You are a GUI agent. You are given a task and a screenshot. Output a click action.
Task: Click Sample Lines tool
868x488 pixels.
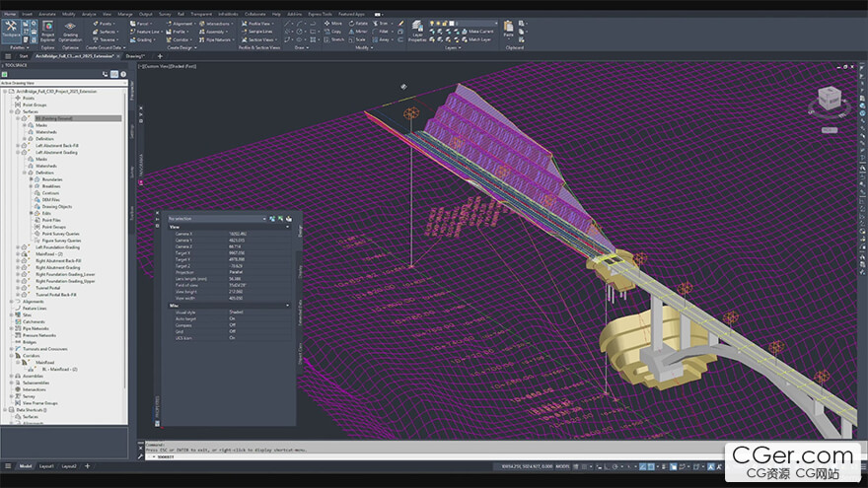pos(256,32)
